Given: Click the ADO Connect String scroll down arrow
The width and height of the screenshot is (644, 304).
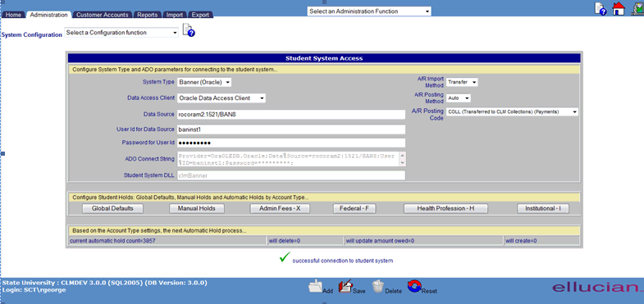Looking at the screenshot, I should point(403,163).
